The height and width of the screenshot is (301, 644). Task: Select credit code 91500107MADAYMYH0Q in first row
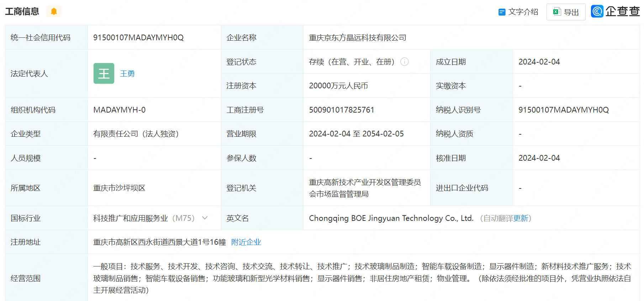click(x=138, y=38)
